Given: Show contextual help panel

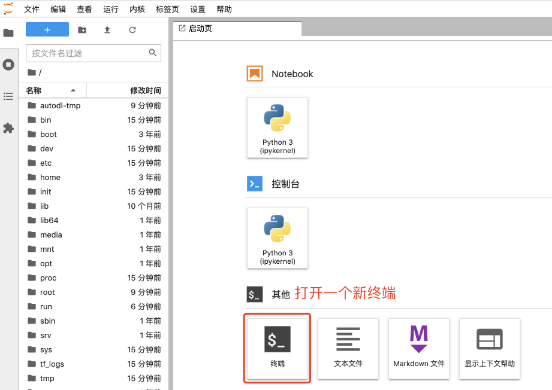Looking at the screenshot, I should [490, 348].
